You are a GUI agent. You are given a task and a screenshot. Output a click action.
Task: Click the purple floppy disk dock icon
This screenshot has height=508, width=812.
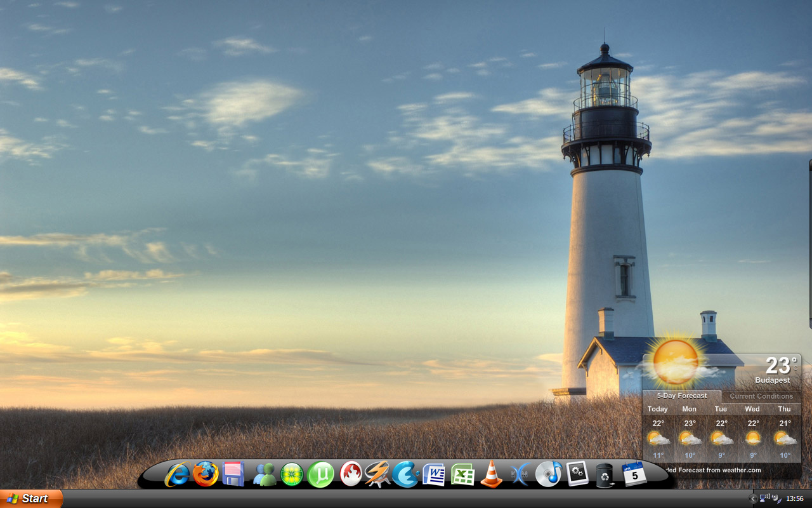(x=233, y=474)
